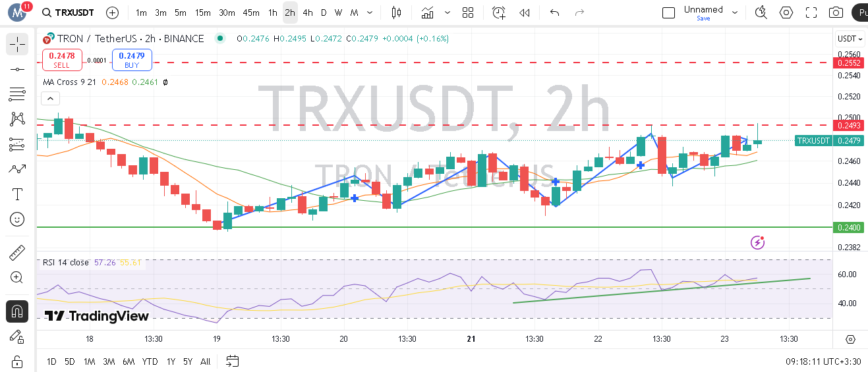Open the Indicators panel
The width and height of the screenshot is (868, 372).
click(x=428, y=13)
